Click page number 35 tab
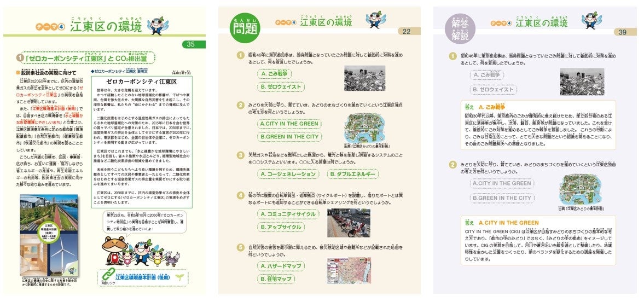Image resolution: width=644 pixels, height=302 pixels. [194, 44]
